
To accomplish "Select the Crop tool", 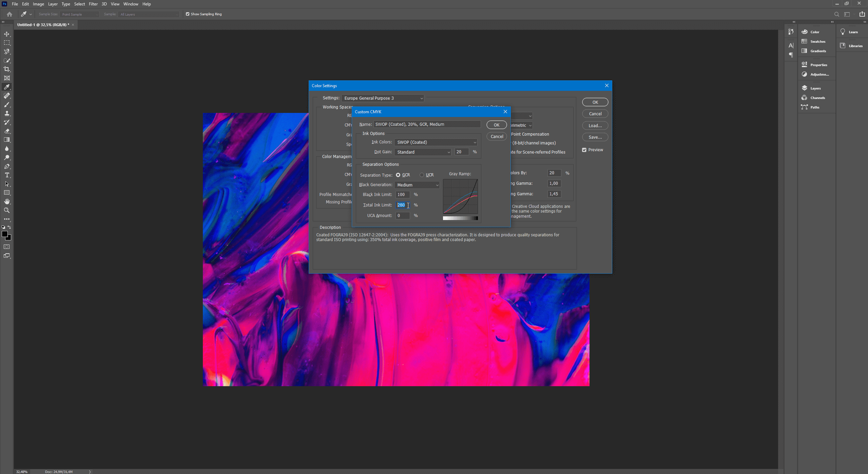I will point(7,69).
